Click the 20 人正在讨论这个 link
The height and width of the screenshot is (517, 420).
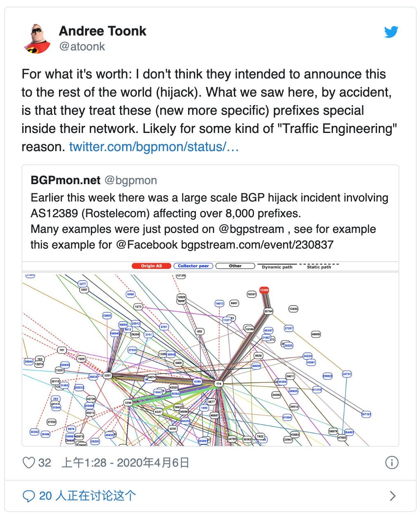(x=87, y=496)
